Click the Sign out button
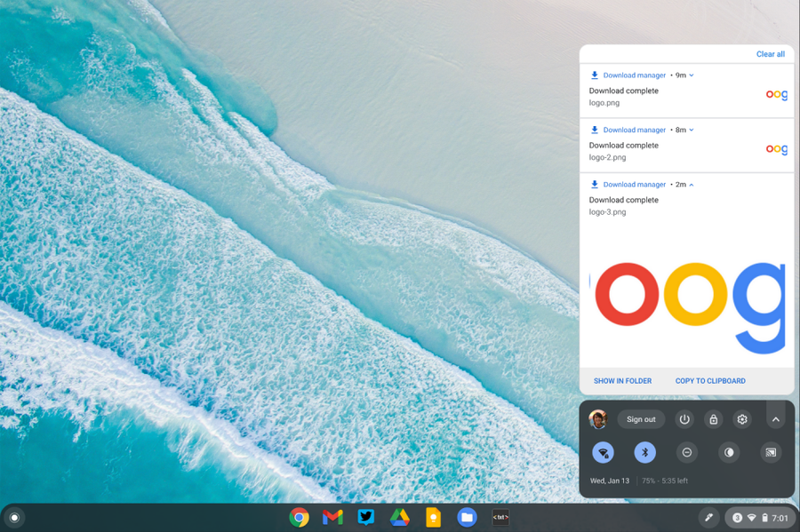The width and height of the screenshot is (800, 532). click(641, 419)
